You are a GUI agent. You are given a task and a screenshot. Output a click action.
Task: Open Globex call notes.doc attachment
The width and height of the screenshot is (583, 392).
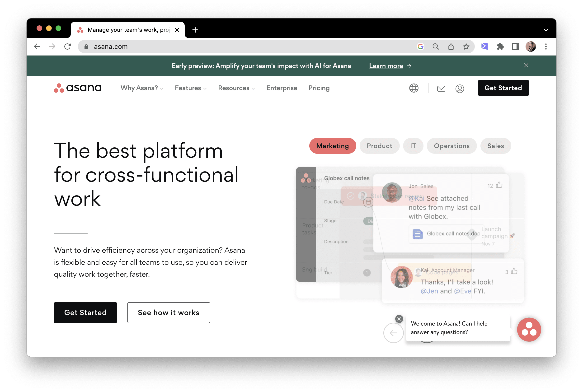(x=446, y=234)
